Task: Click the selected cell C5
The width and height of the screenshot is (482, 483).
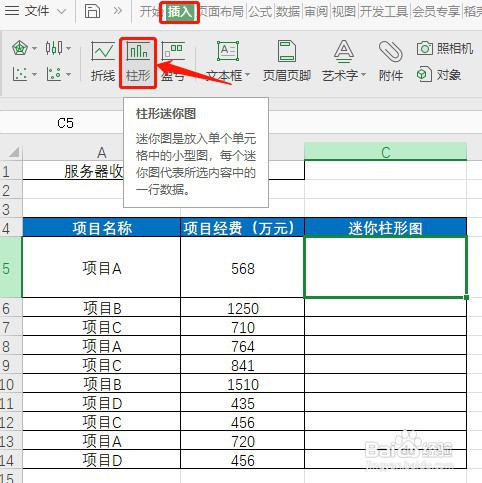Action: coord(385,267)
